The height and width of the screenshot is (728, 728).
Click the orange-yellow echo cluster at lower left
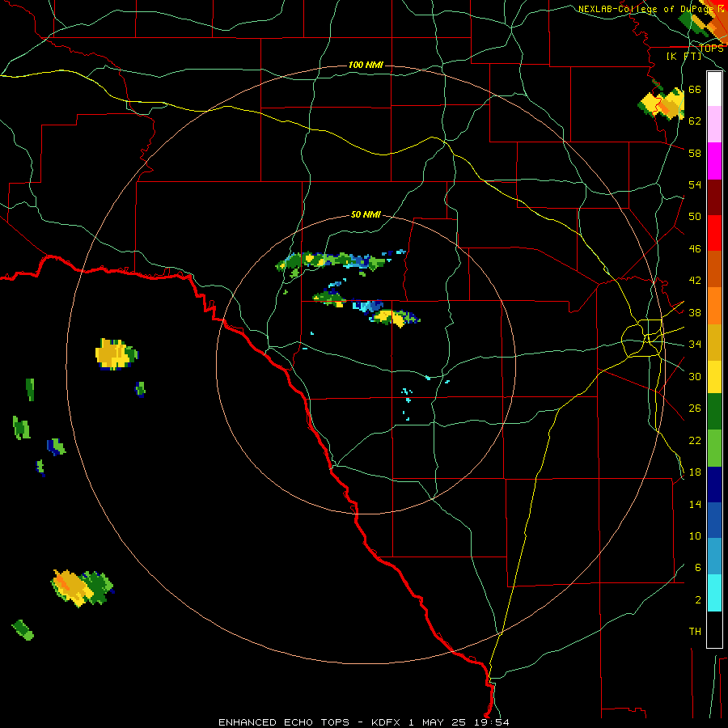(83, 587)
